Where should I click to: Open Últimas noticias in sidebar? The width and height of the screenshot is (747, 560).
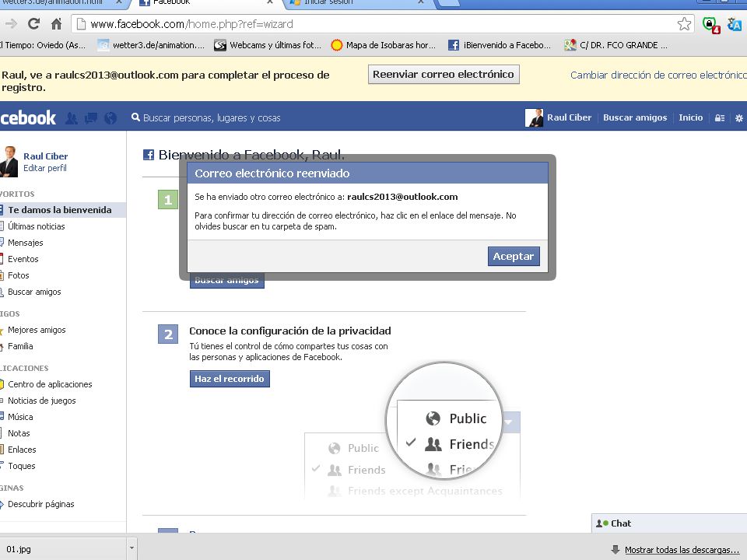[x=37, y=226]
